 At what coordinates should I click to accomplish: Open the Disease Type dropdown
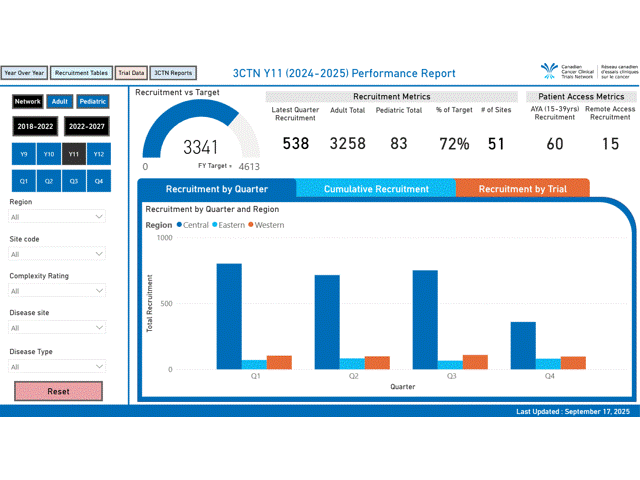click(x=57, y=367)
